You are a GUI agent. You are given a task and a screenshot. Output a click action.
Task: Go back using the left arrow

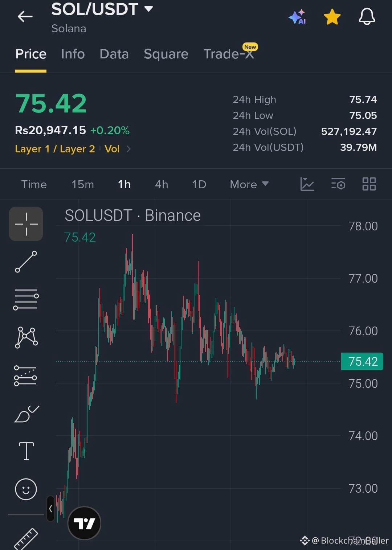pos(25,17)
